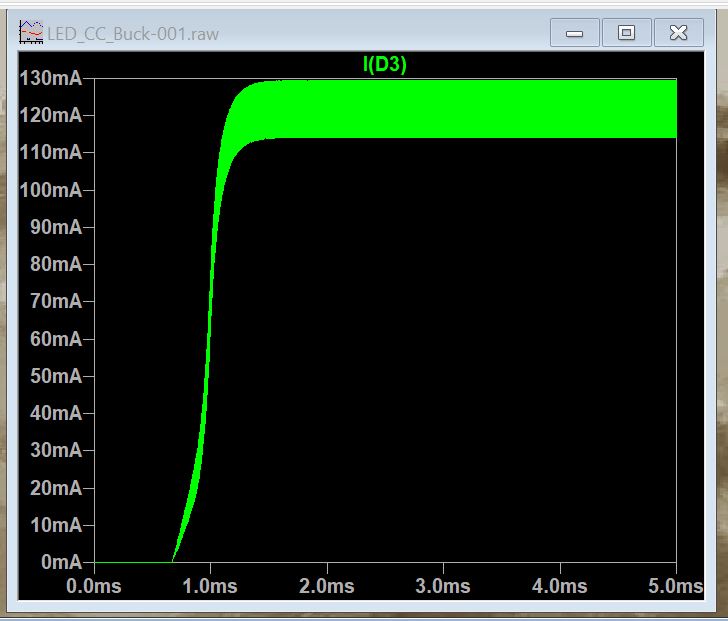Click the 0.0ms time axis label
Screen dimensions: 728x621
(x=94, y=586)
